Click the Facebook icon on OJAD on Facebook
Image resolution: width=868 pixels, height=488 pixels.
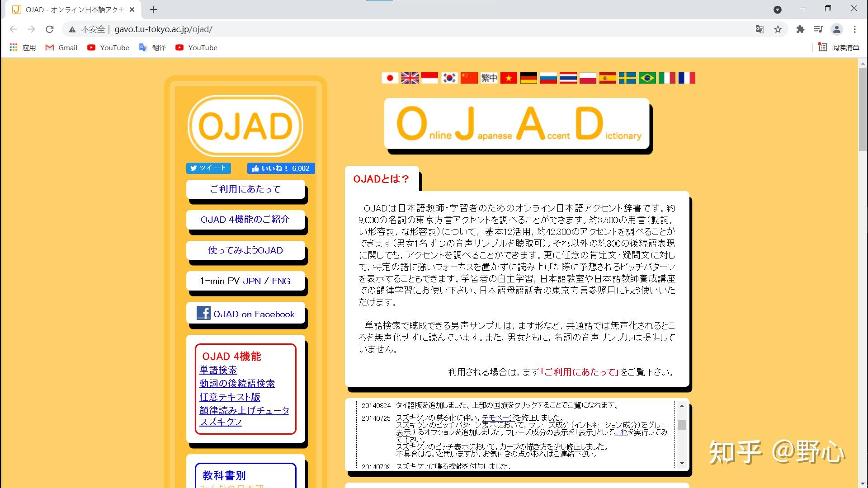click(x=203, y=314)
